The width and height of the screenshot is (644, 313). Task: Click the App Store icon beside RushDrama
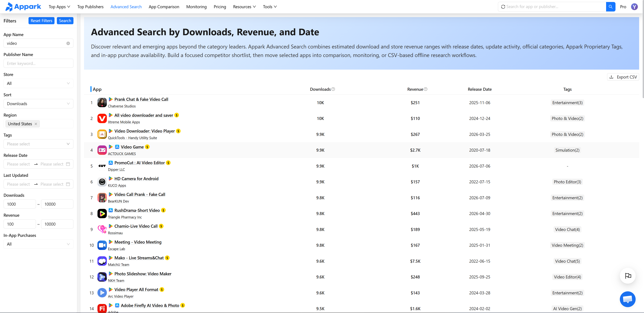pyautogui.click(x=111, y=210)
